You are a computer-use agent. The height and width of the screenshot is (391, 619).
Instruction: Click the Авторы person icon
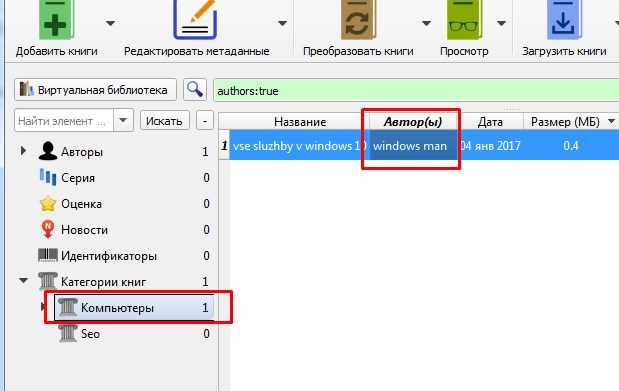coord(48,151)
